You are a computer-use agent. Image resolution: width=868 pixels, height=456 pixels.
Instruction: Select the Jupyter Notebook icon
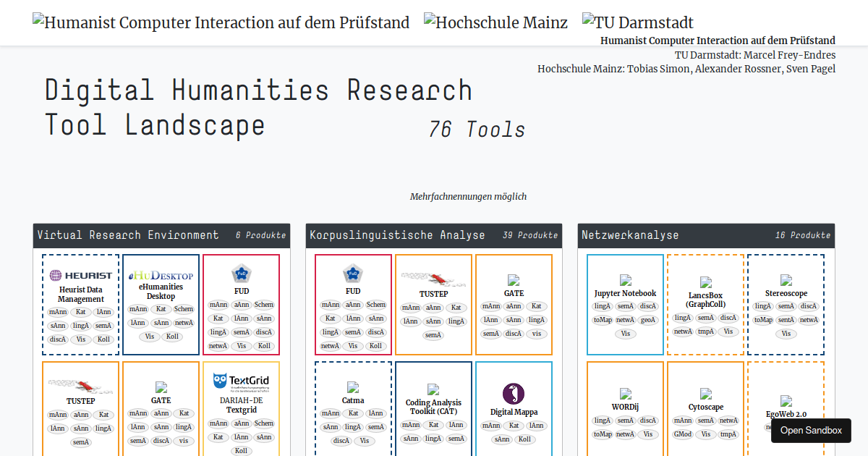tap(625, 281)
